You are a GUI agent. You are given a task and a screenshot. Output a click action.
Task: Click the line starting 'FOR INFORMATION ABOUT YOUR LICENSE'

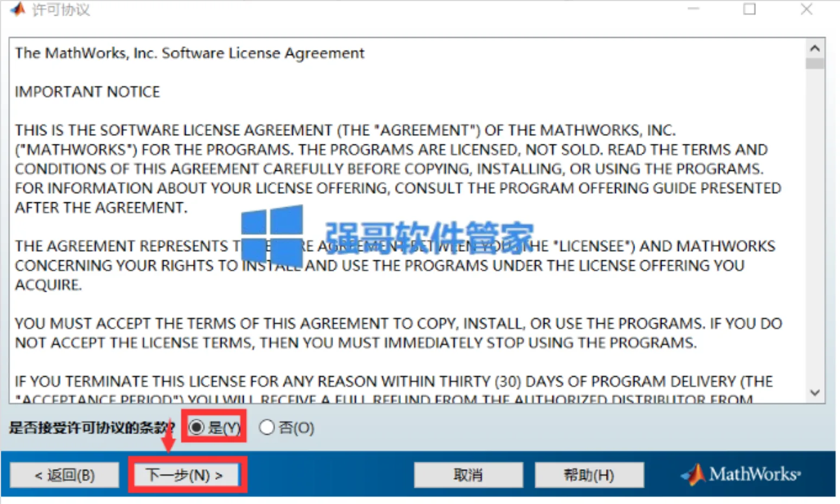pos(398,188)
